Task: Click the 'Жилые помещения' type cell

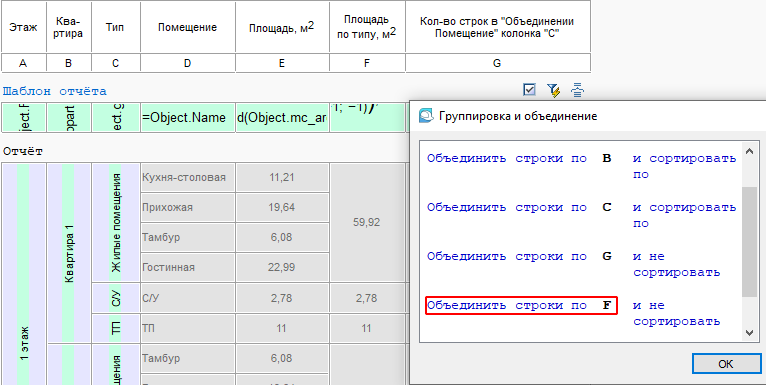Action: [x=116, y=222]
